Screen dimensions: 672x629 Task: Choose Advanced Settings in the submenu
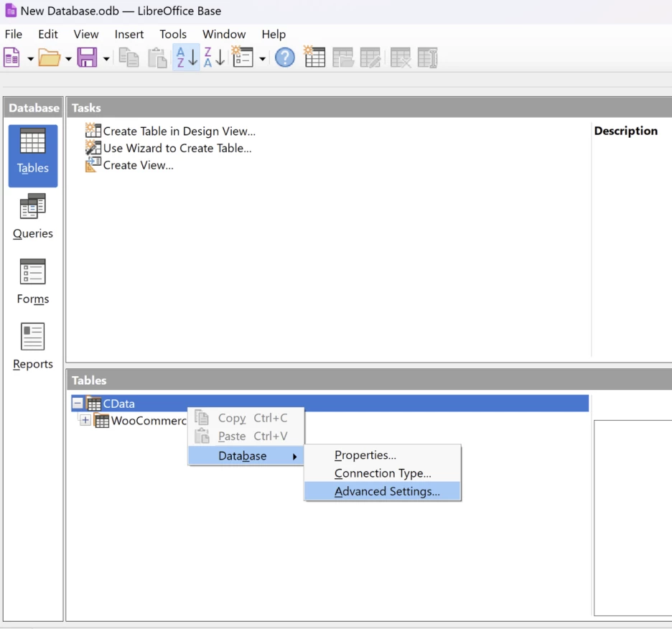(x=382, y=491)
